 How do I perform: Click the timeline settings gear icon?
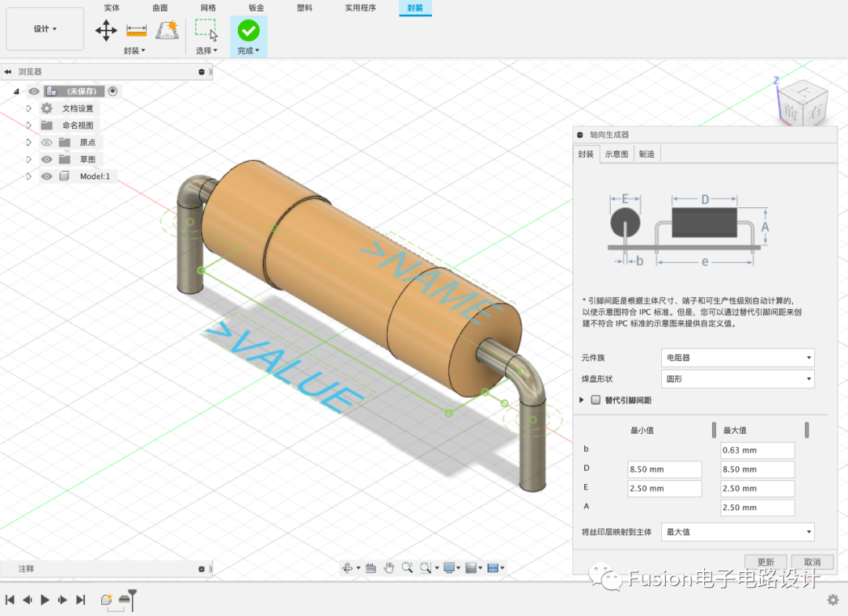833,600
